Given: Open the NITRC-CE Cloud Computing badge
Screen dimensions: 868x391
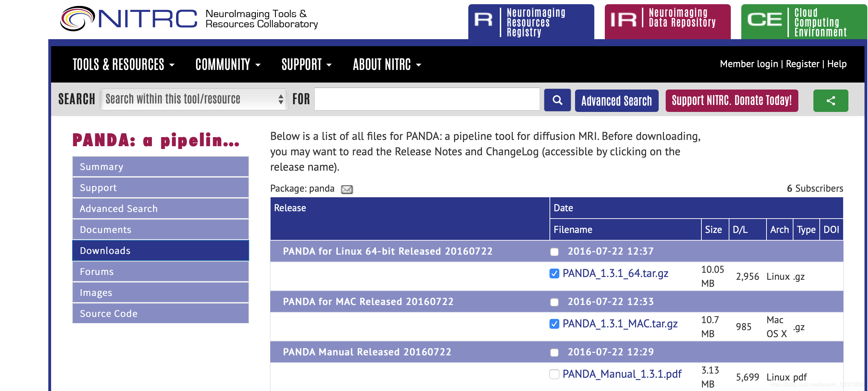Looking at the screenshot, I should (804, 22).
